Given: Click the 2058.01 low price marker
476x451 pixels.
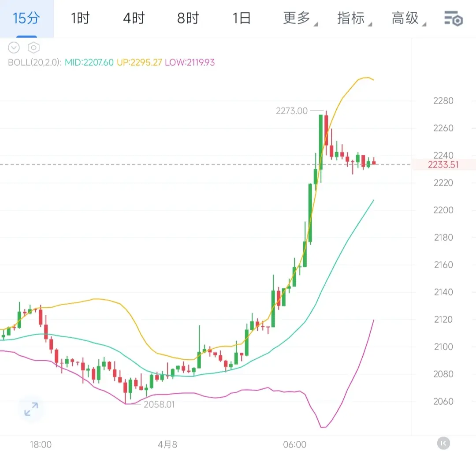Looking at the screenshot, I should pos(159,405).
